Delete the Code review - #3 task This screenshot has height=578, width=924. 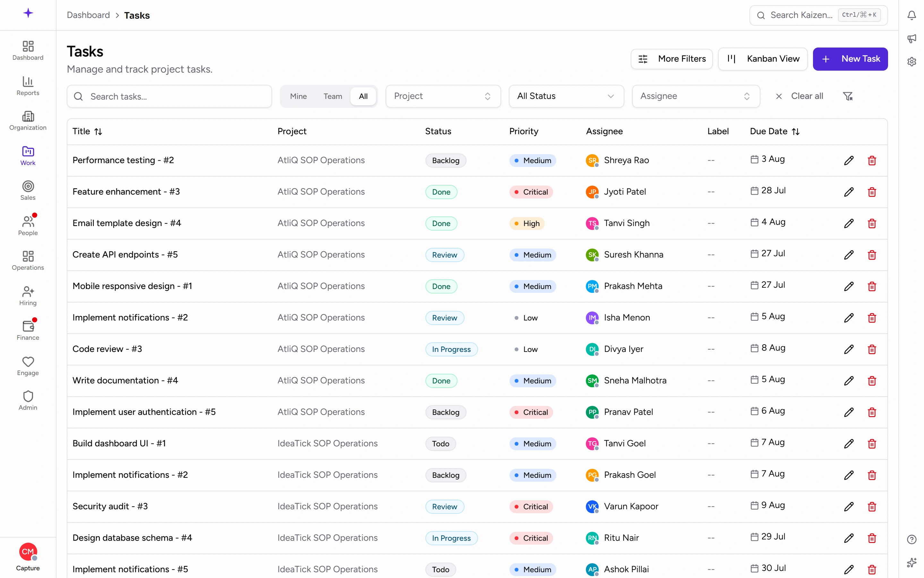pyautogui.click(x=872, y=349)
